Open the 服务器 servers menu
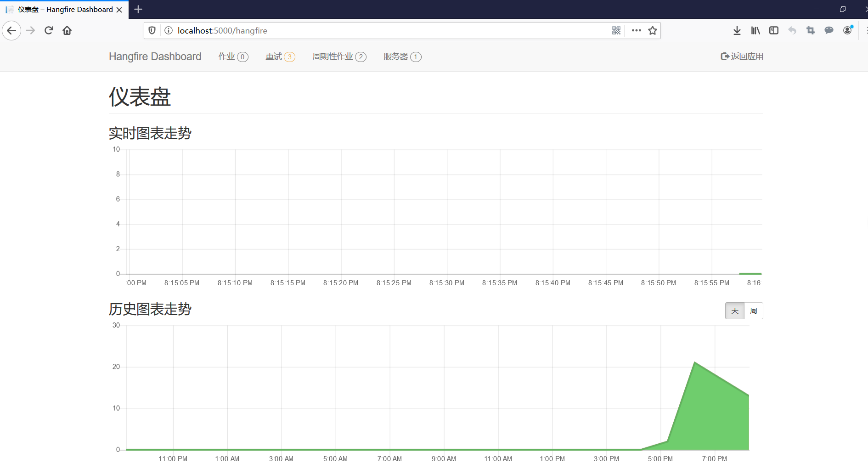The height and width of the screenshot is (469, 868). click(402, 57)
